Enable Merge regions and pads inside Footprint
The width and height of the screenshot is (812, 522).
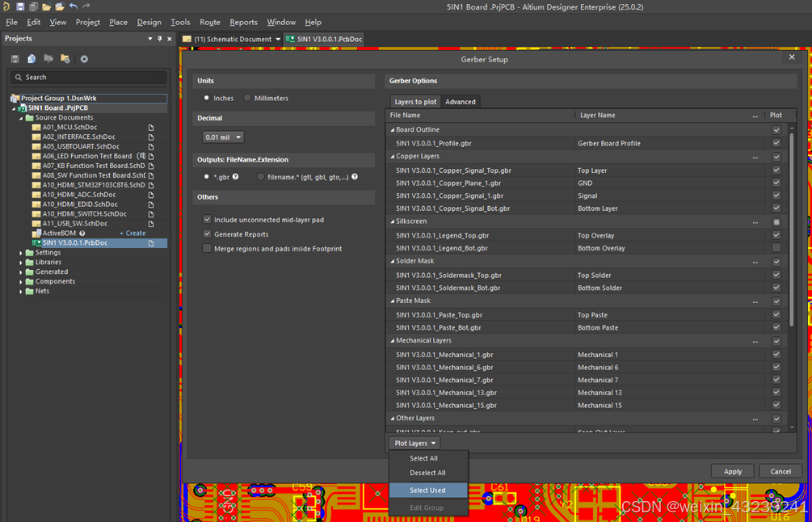tap(207, 249)
